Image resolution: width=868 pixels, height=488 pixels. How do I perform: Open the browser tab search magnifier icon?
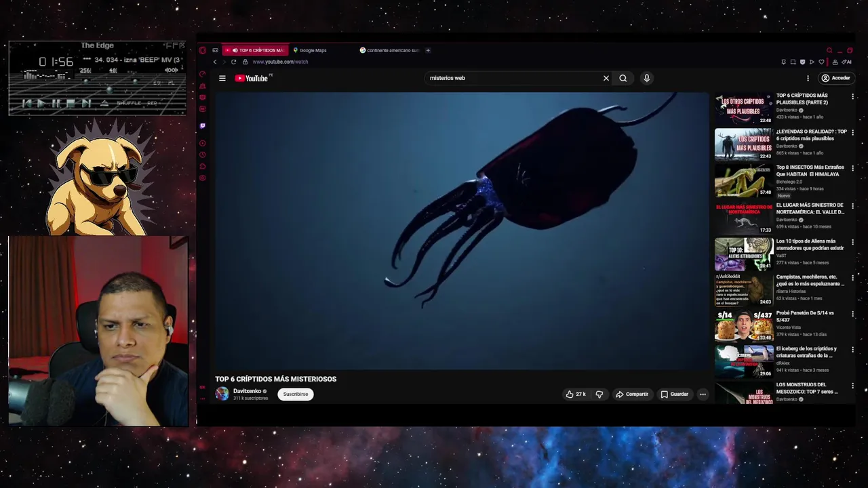pyautogui.click(x=829, y=50)
